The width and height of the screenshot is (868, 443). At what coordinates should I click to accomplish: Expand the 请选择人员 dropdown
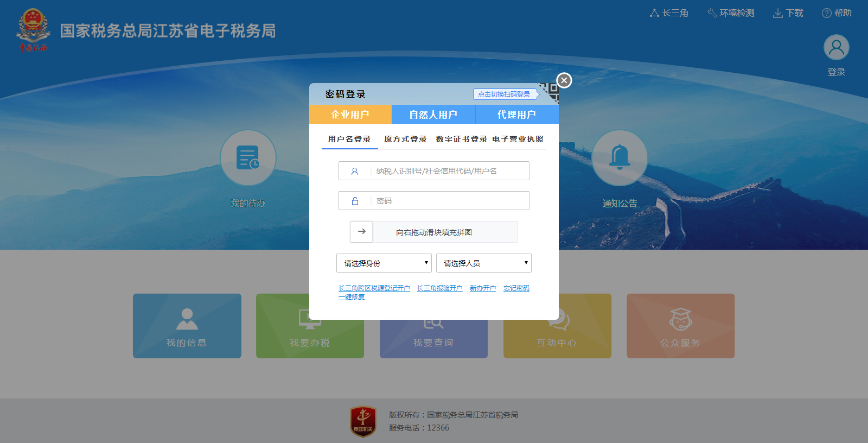tap(484, 263)
